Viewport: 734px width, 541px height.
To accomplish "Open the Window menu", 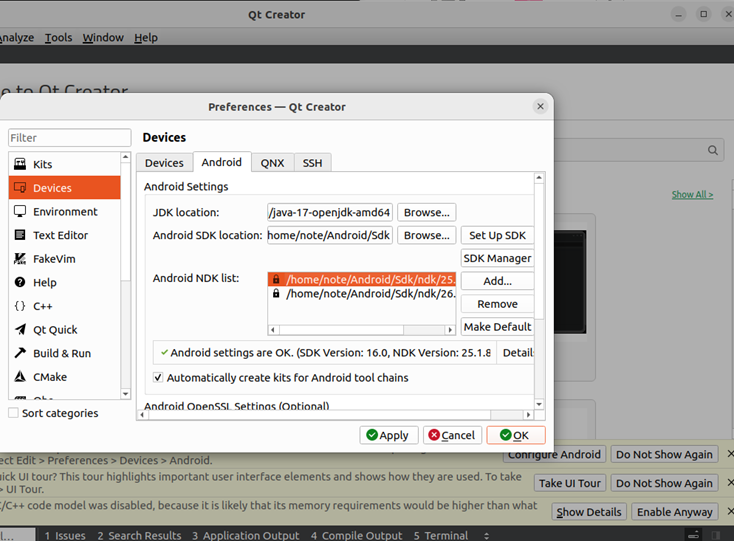I will point(103,37).
